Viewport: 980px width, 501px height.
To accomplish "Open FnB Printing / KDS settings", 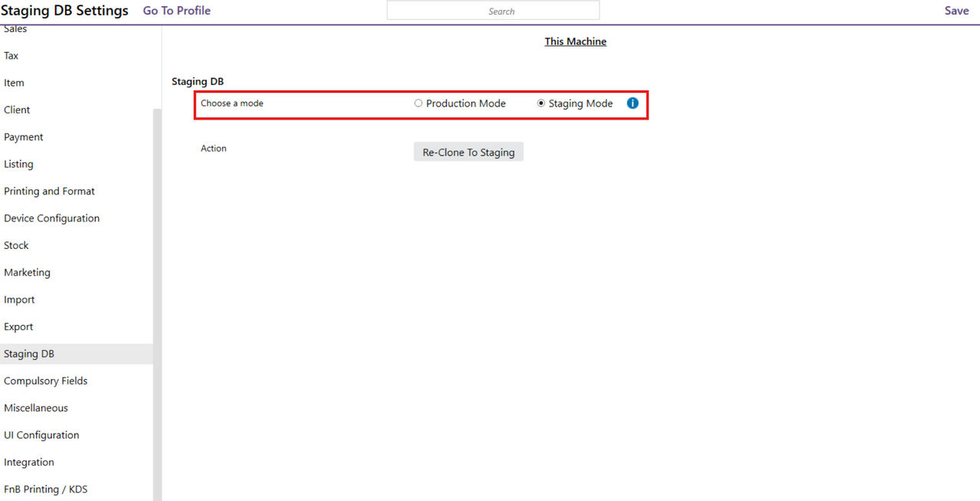I will pos(45,490).
